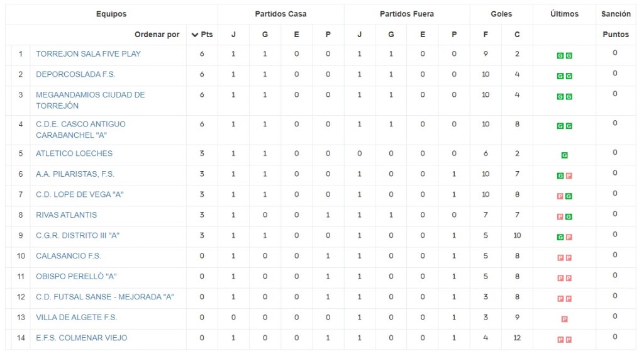Click the red P badge for Villa de Algete
The width and height of the screenshot is (644, 356).
point(564,319)
